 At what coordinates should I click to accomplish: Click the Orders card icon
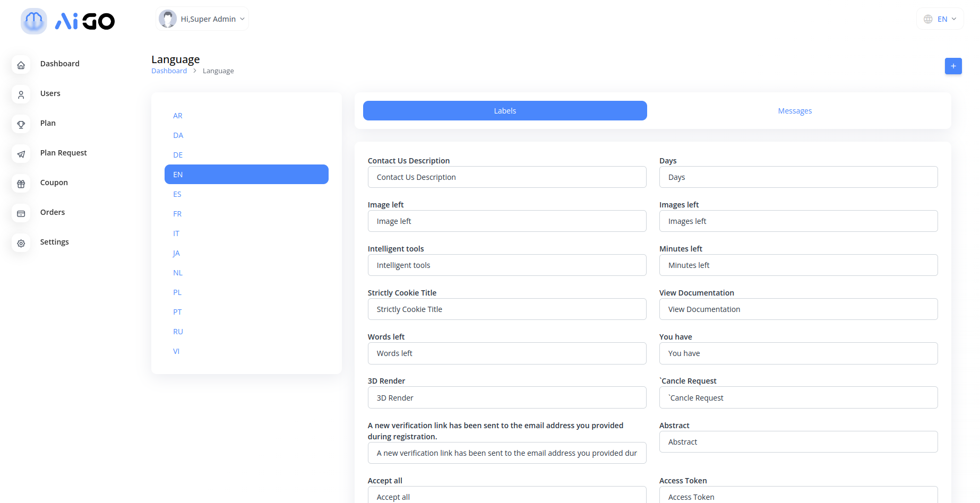click(21, 213)
